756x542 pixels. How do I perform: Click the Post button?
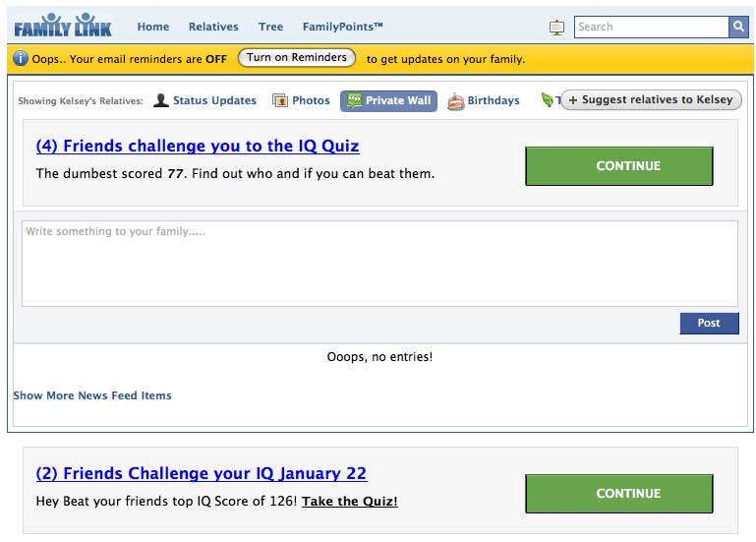point(709,323)
